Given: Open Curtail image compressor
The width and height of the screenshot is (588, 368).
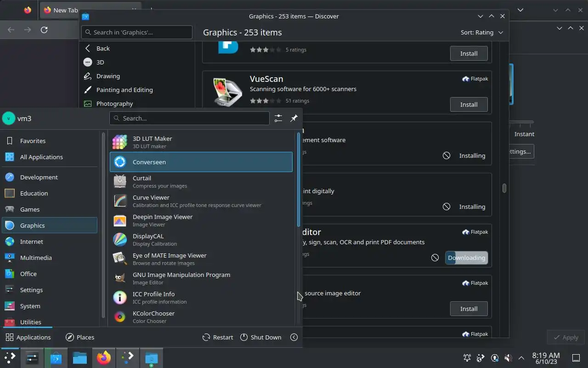Looking at the screenshot, I should point(201,182).
